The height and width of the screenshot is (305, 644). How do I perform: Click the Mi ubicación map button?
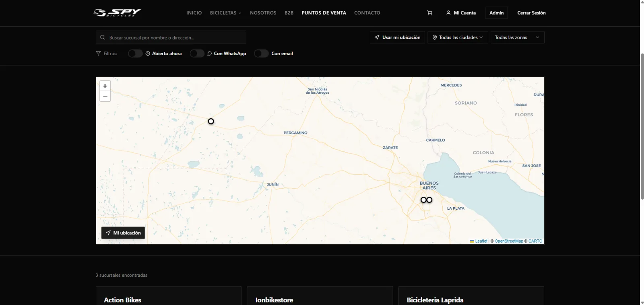123,233
